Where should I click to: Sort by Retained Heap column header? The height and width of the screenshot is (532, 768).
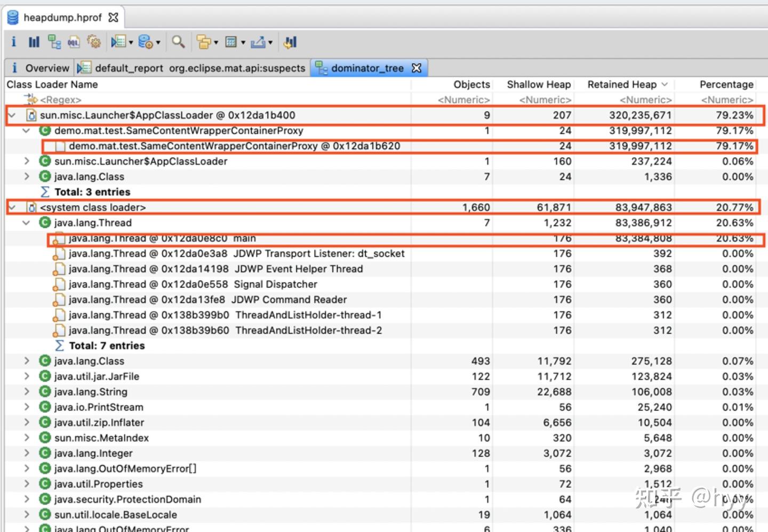click(622, 84)
